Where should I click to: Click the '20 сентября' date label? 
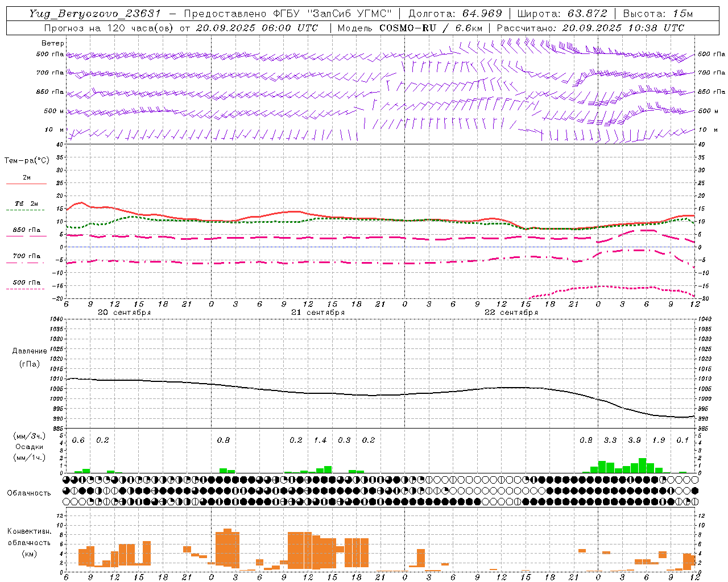(124, 313)
